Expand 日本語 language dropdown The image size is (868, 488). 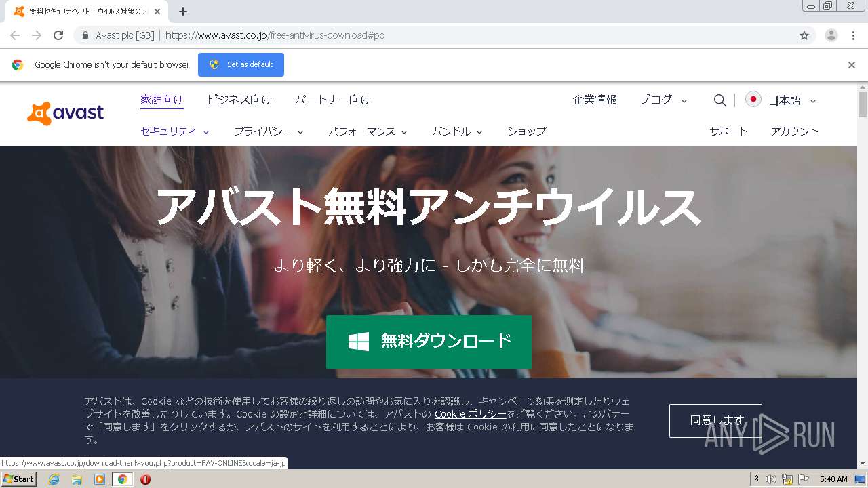point(792,100)
